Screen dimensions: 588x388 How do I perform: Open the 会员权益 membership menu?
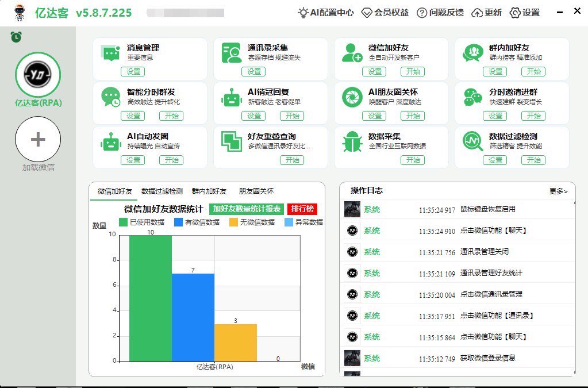(385, 13)
